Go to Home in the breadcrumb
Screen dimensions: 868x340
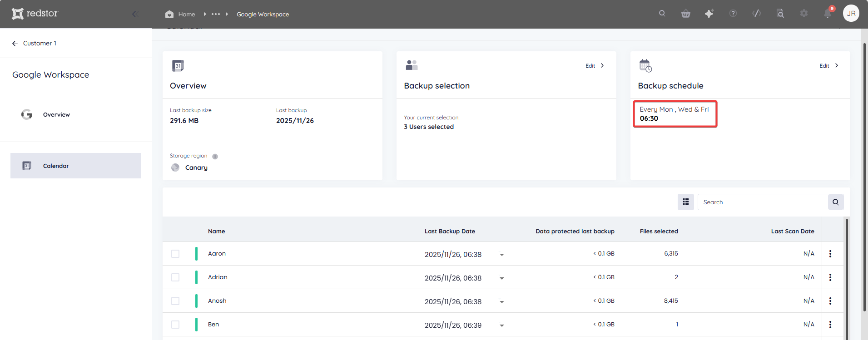coord(187,15)
